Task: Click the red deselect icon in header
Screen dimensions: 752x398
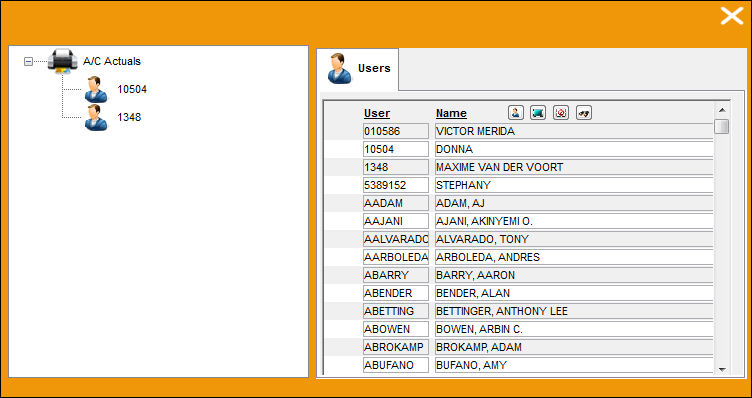Action: [561, 113]
